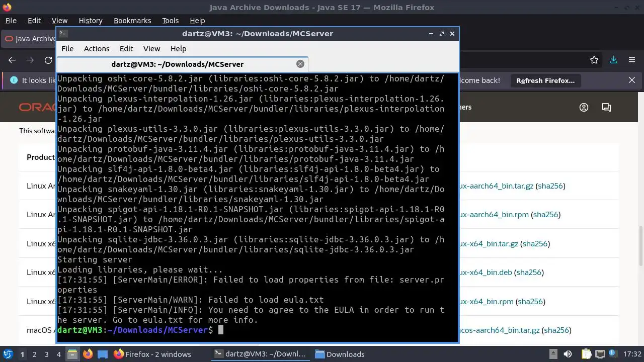Screen dimensions: 644x362
Task: Open Firefox Tools menu
Action: coord(171,21)
